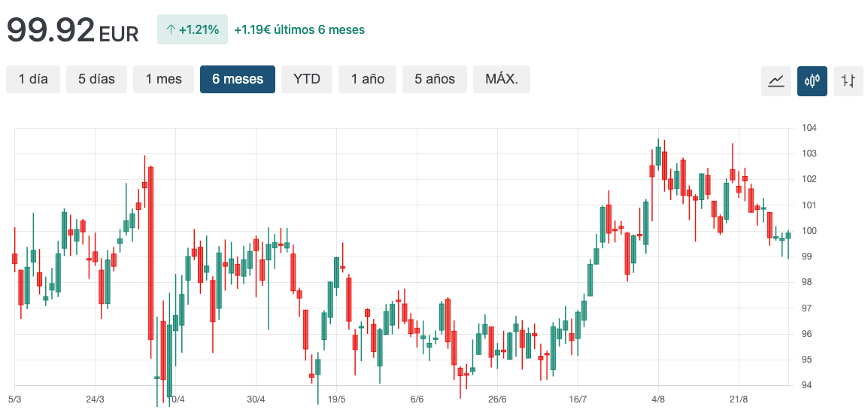Select the 1 día time range
The width and height of the screenshot is (868, 413).
33,79
